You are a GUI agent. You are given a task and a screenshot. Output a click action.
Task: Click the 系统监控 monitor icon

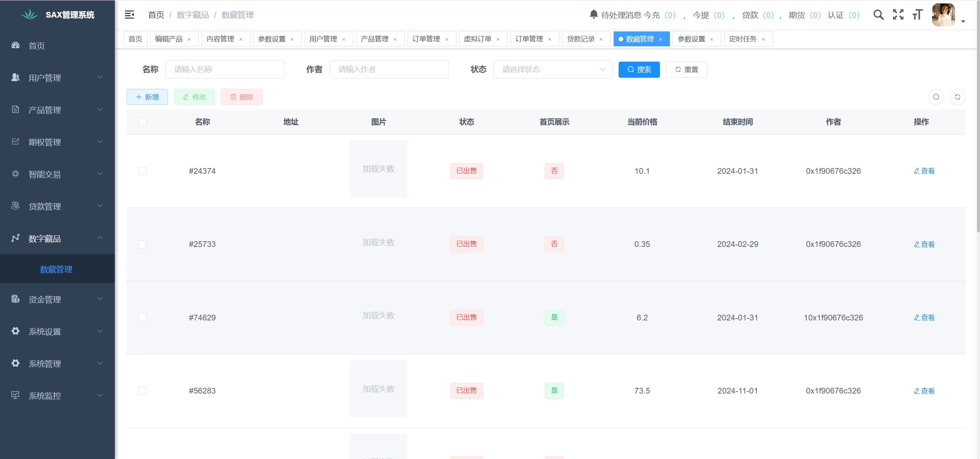[15, 395]
